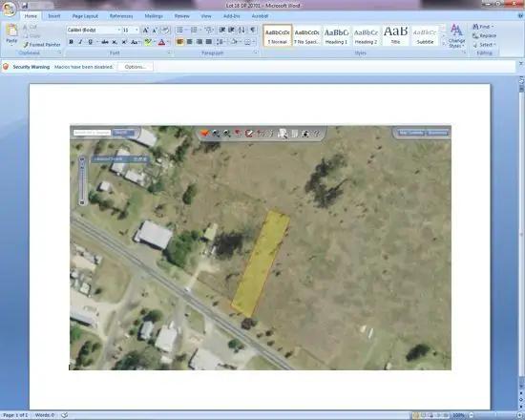Apply Subscript formatting
This screenshot has height=420, width=525.
[115, 42]
